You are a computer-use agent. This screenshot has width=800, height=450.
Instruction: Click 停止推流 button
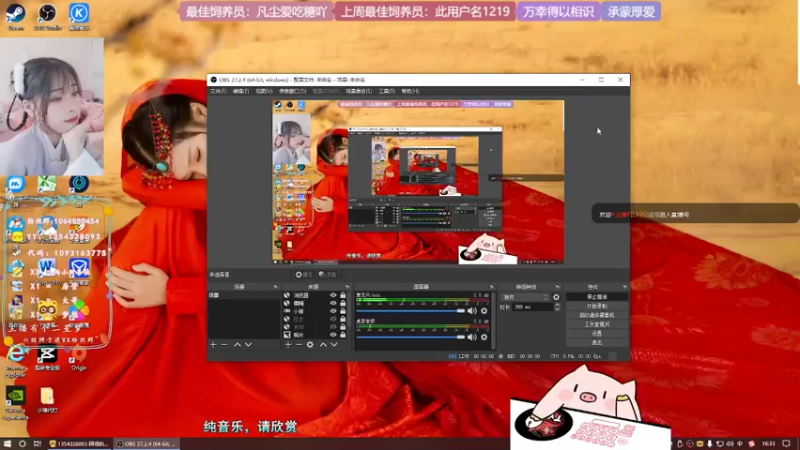(597, 297)
